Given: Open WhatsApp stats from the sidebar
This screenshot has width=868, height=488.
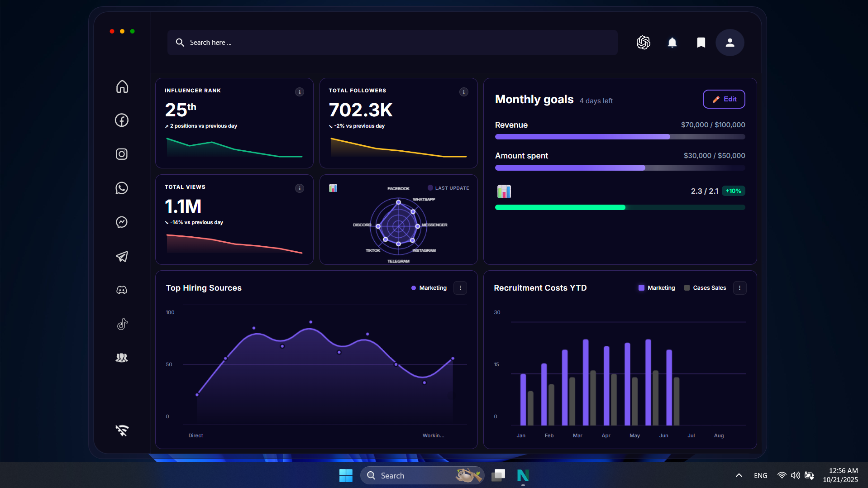Looking at the screenshot, I should (121, 188).
